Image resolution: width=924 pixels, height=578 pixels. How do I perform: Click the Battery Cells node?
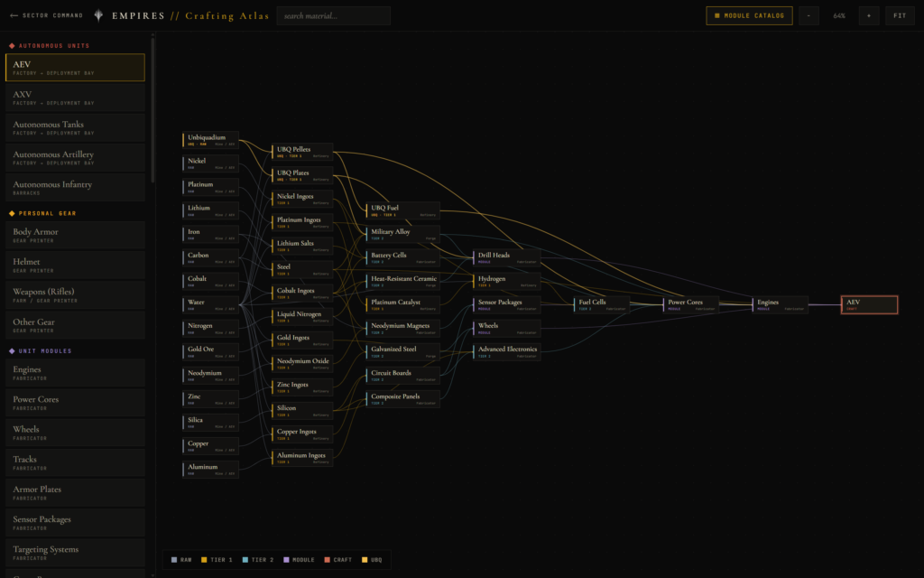point(402,257)
